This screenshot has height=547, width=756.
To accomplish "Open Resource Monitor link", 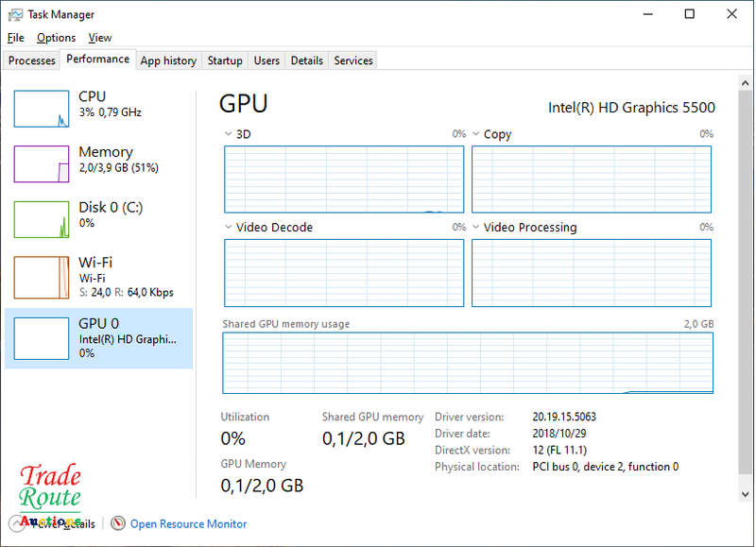I will pyautogui.click(x=188, y=524).
